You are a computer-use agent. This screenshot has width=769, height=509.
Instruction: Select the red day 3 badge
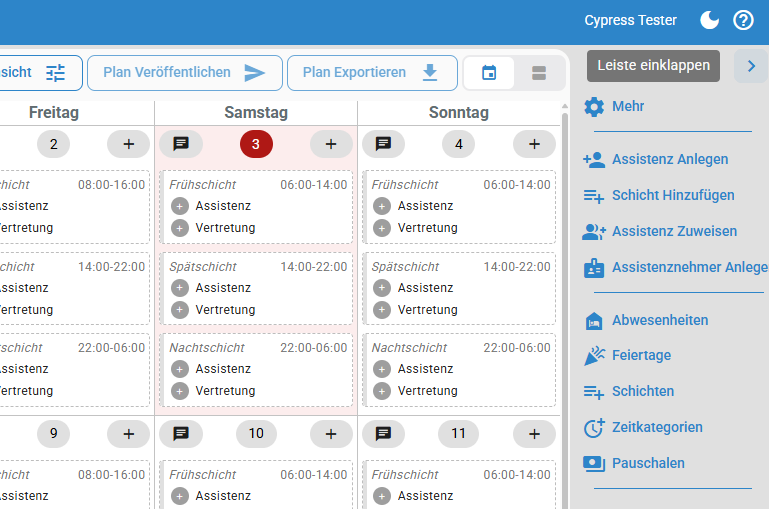pos(256,144)
